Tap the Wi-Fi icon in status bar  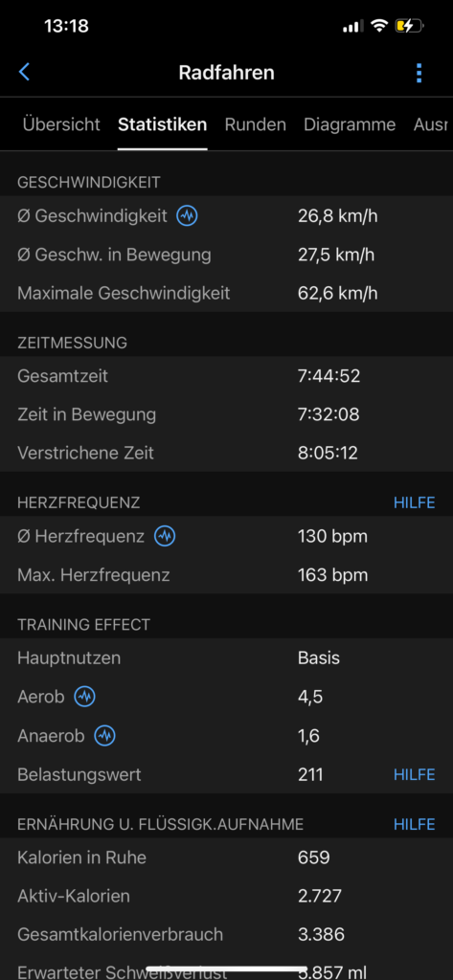[378, 26]
